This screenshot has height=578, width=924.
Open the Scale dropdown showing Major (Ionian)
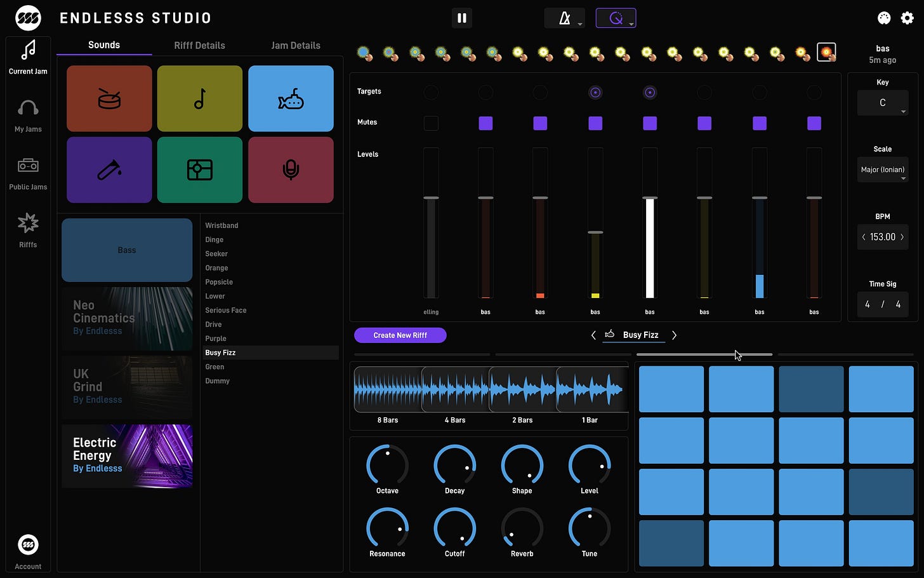(883, 170)
